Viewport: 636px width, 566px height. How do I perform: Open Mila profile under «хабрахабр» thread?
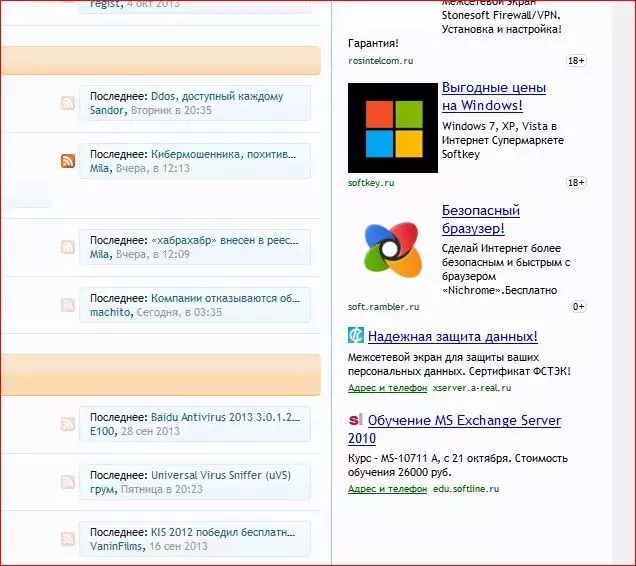point(99,254)
